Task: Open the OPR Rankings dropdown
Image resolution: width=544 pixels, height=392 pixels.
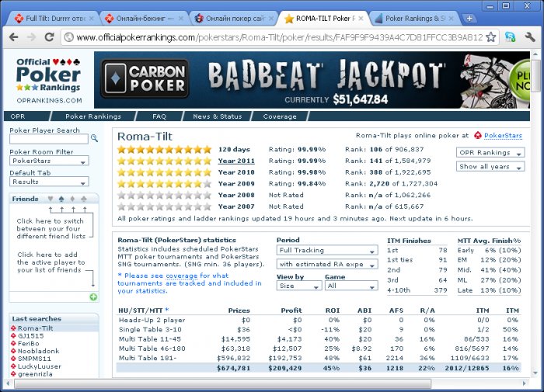Action: pyautogui.click(x=490, y=152)
